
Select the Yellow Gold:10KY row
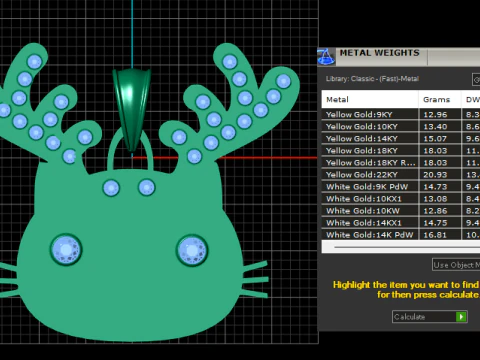click(x=401, y=126)
